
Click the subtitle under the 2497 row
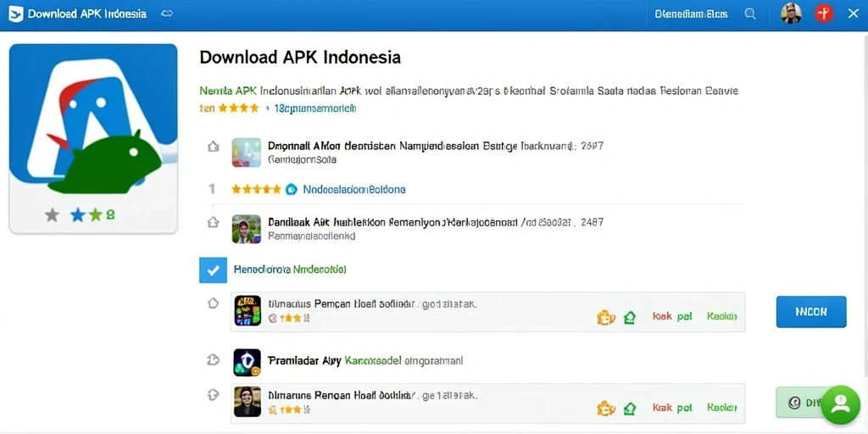[x=303, y=159]
